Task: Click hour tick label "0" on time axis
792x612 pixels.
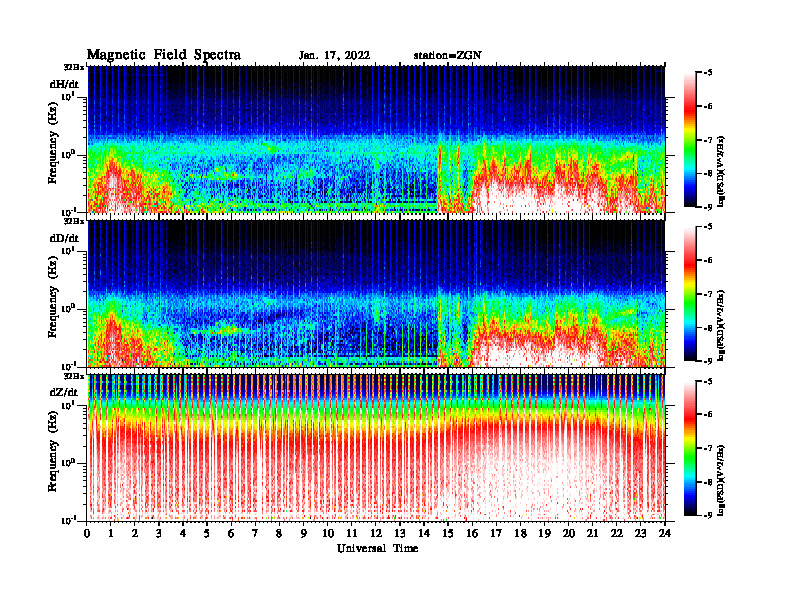Action: 87,534
